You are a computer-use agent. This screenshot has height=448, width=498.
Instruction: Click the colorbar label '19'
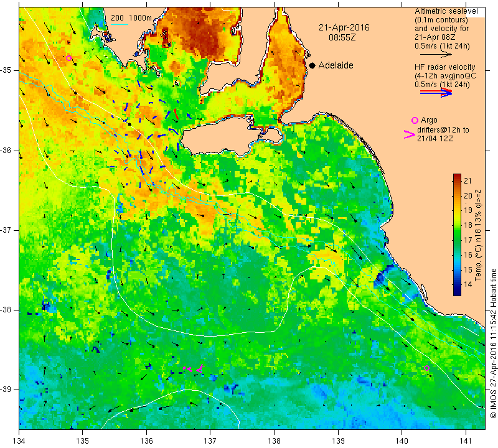pos(468,210)
